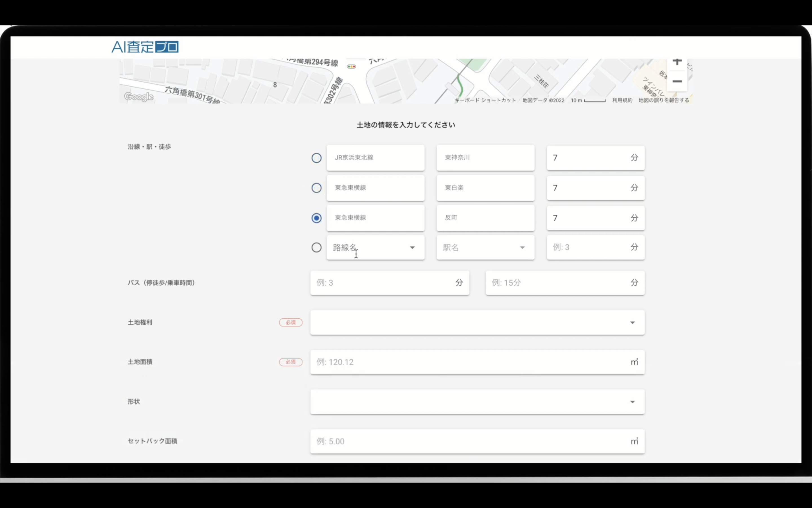Screen dimensions: 812x508
Task: Open the 土地権利 dropdown
Action: click(477, 323)
